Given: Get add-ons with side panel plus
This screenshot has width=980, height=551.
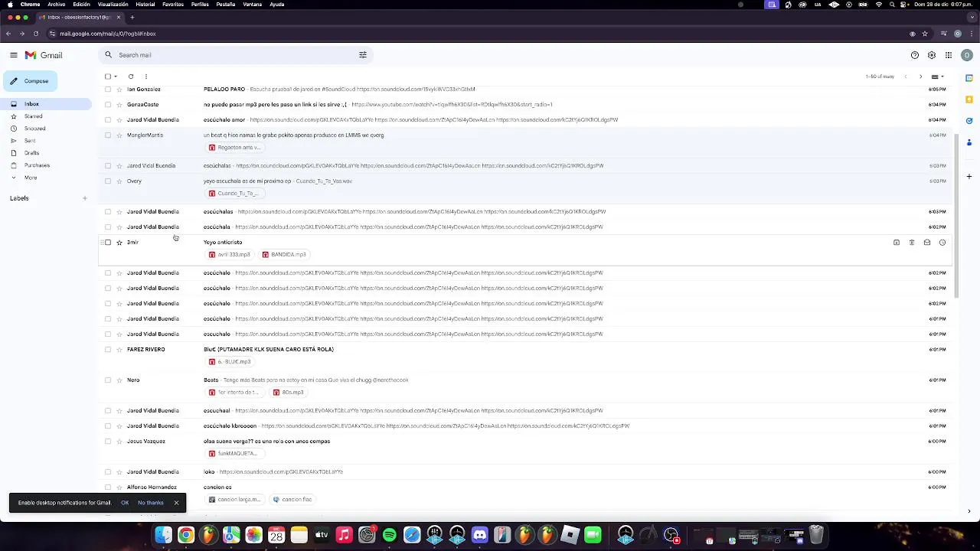Looking at the screenshot, I should coord(969,177).
